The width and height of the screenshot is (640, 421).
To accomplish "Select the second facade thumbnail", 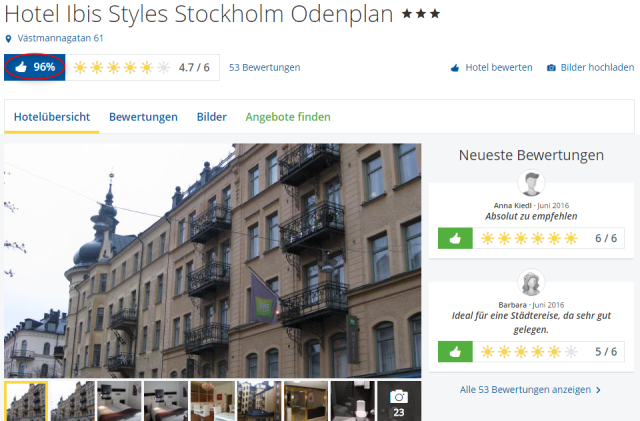I will pos(73,401).
